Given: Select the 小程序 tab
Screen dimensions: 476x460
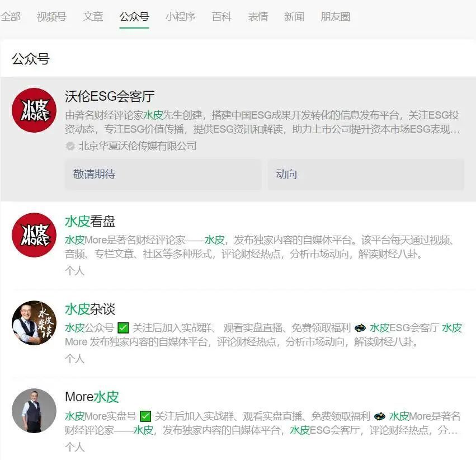Looking at the screenshot, I should tap(180, 17).
